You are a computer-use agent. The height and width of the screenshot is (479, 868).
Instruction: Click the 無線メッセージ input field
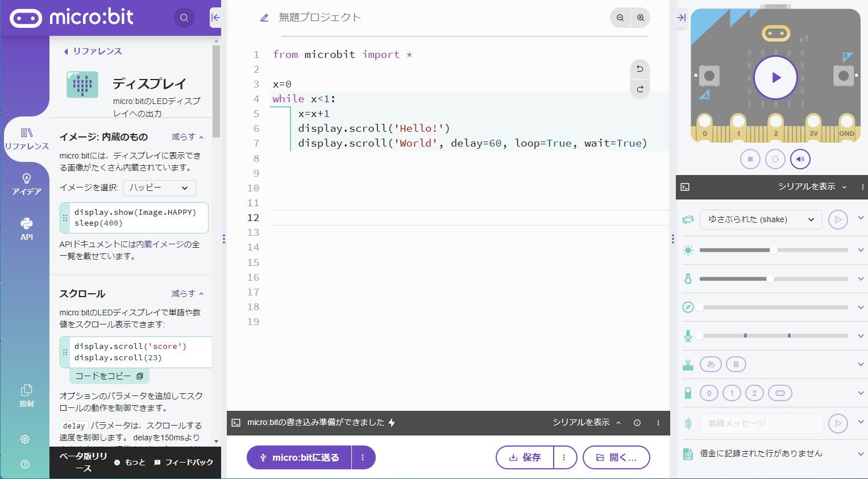coord(762,423)
